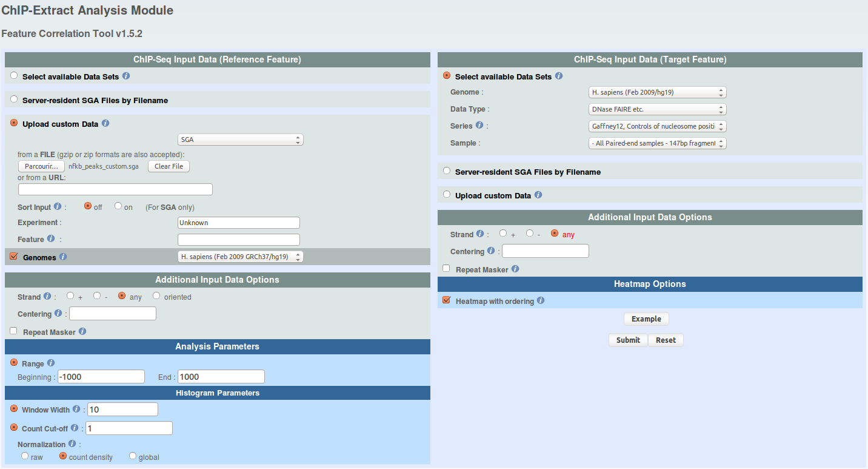This screenshot has width=868, height=469.
Task: Click the info icon next to Sort Input
Action: [58, 207]
